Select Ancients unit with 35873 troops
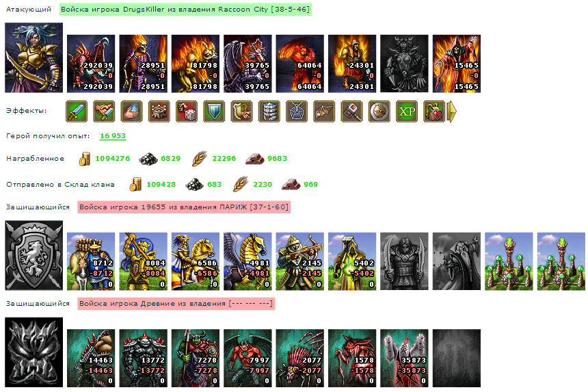The width and height of the screenshot is (588, 392). point(404,358)
